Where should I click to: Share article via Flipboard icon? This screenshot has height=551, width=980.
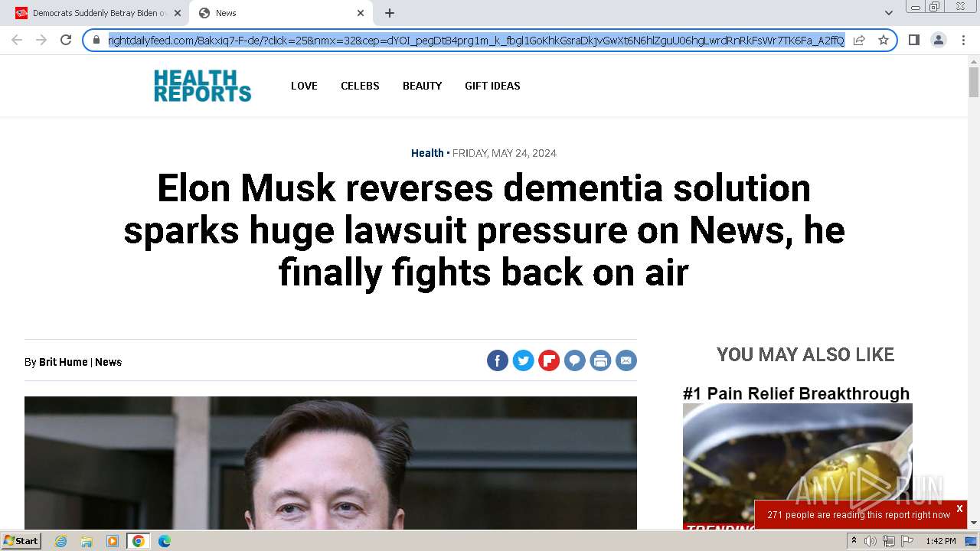click(549, 360)
